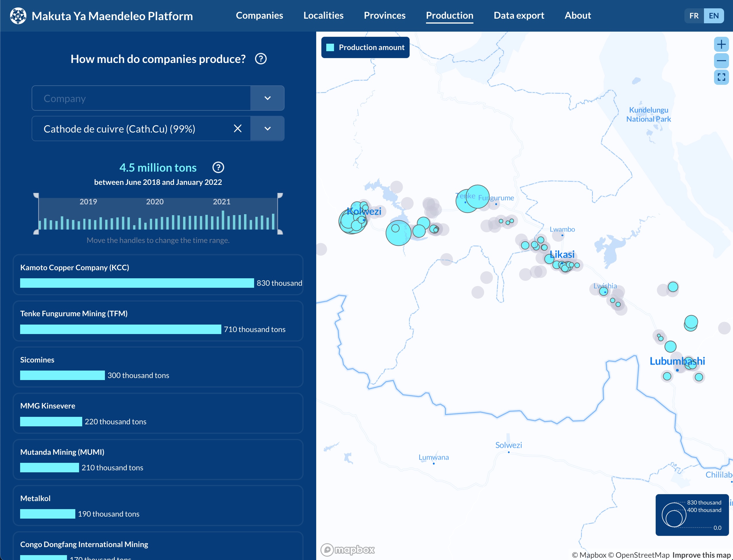Zoom out on the map
This screenshot has height=560, width=733.
pos(721,61)
